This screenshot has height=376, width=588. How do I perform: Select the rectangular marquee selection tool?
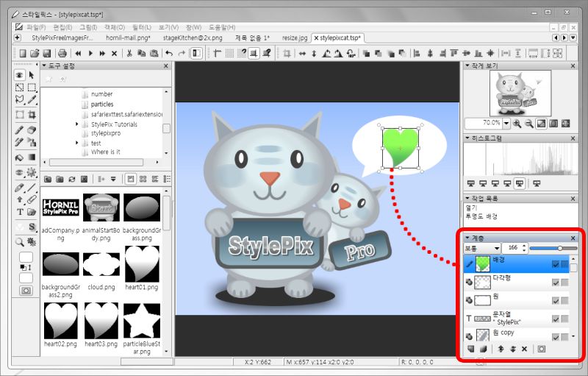coord(32,88)
